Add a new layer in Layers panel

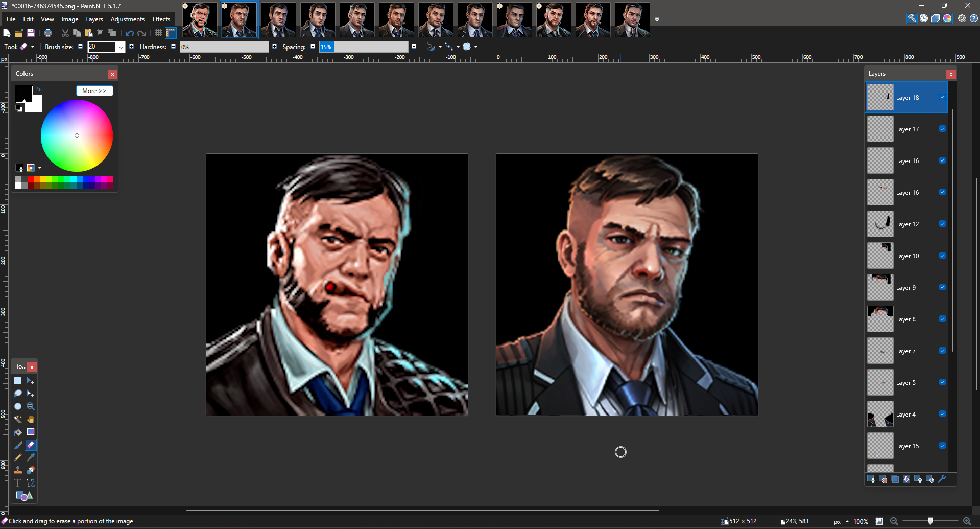871,479
